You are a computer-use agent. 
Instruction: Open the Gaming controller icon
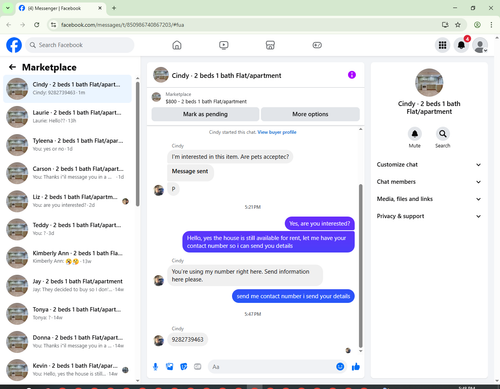click(x=317, y=45)
